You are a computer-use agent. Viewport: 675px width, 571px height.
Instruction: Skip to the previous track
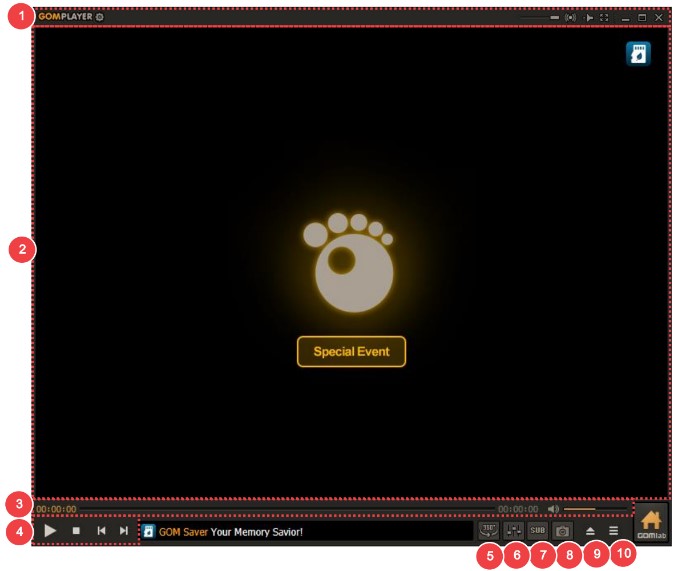(101, 531)
